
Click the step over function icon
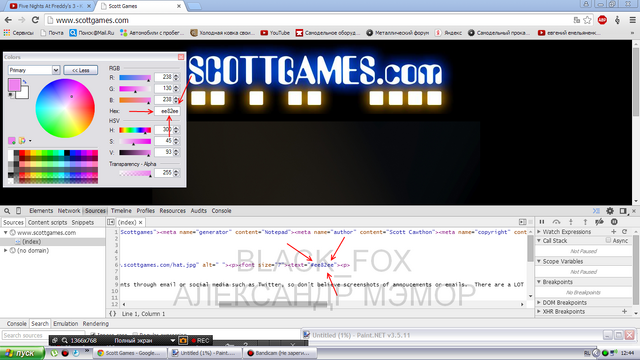556,222
